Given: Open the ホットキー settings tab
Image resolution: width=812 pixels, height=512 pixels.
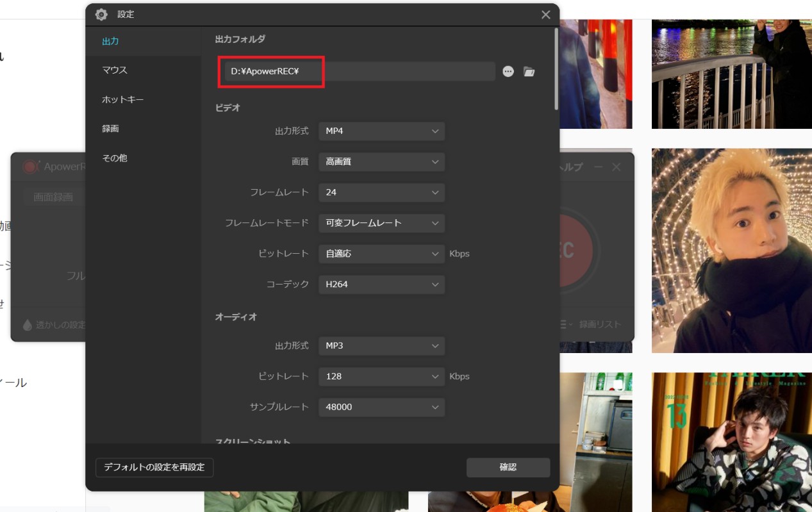Looking at the screenshot, I should pyautogui.click(x=144, y=99).
